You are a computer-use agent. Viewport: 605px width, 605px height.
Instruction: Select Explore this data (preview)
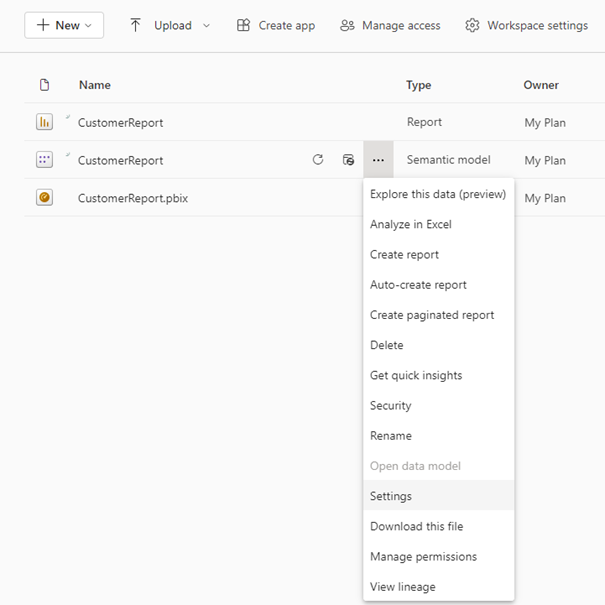click(x=438, y=194)
